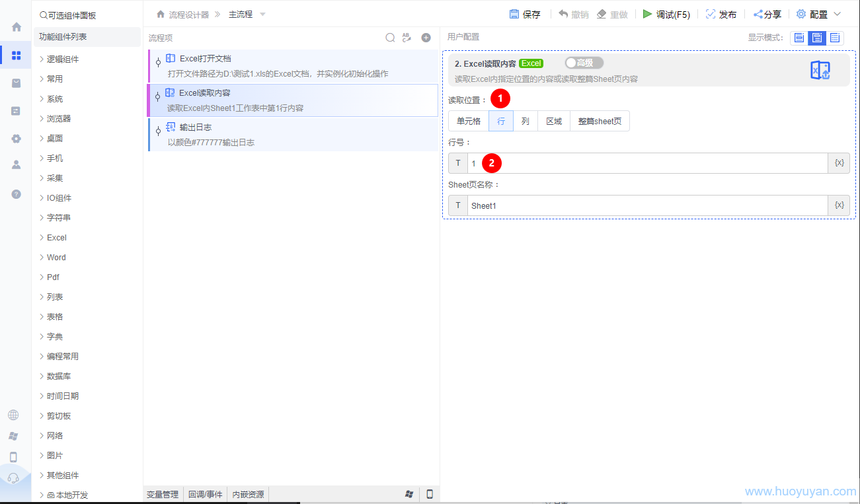Click the plus icon to add a flow item

click(x=426, y=38)
